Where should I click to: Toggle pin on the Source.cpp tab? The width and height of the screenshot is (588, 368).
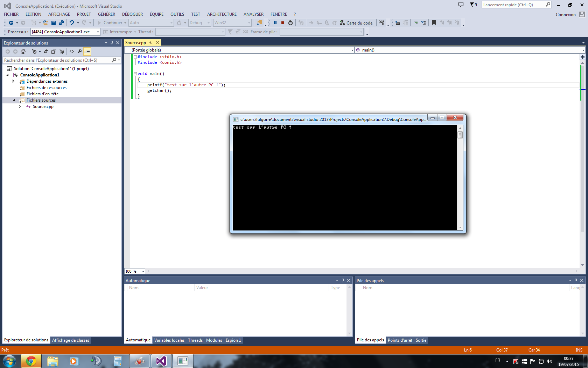click(x=151, y=43)
